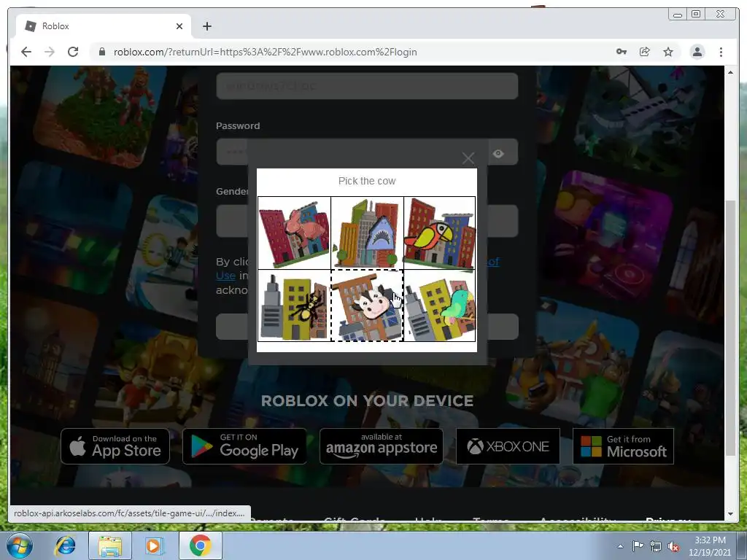
Task: Toggle password visibility eye icon
Action: (498, 153)
